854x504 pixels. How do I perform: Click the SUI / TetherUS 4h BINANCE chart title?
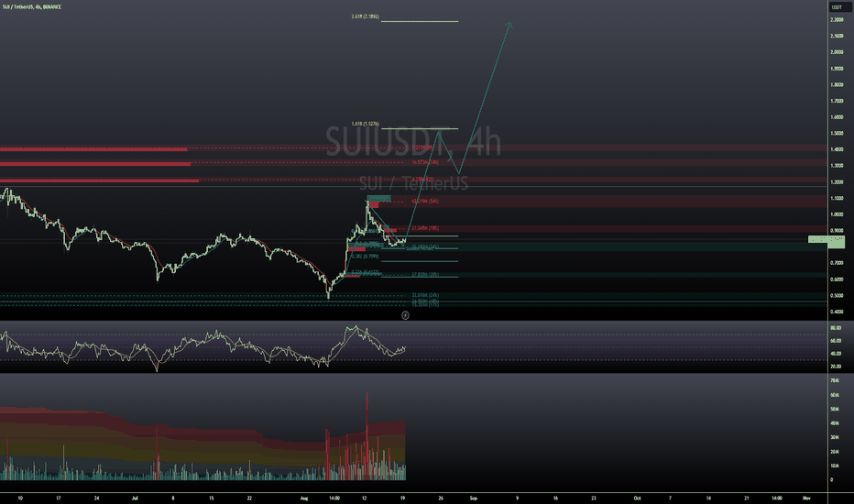coord(31,7)
